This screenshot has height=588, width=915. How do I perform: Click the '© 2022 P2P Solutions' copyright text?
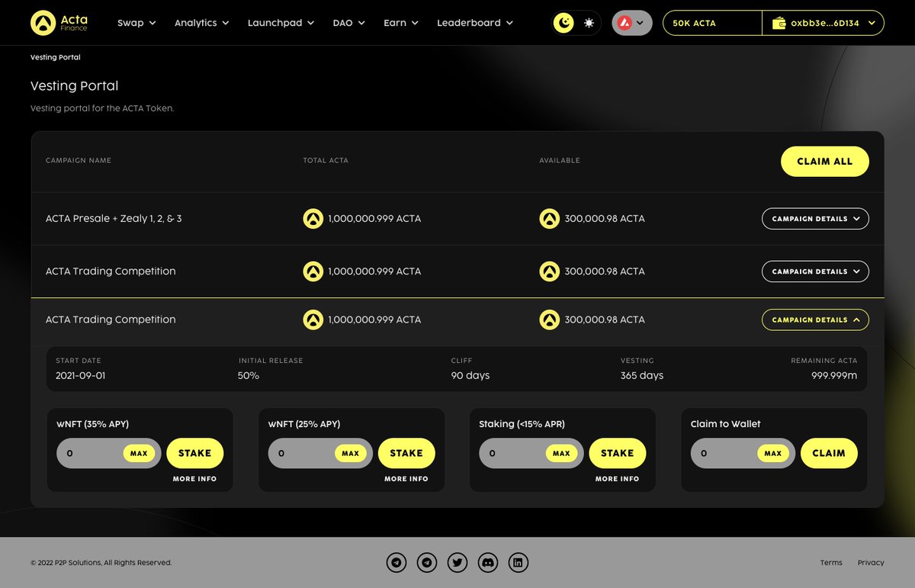point(101,563)
